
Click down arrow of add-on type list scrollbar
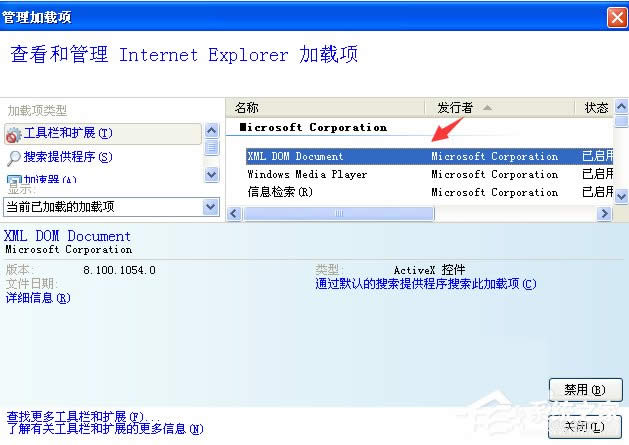(x=211, y=175)
